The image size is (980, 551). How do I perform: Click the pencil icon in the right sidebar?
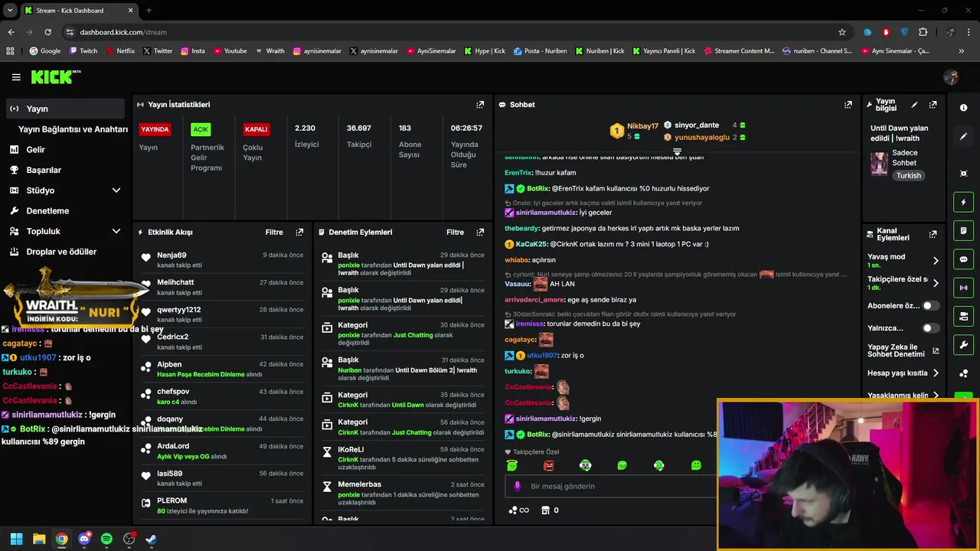click(963, 136)
